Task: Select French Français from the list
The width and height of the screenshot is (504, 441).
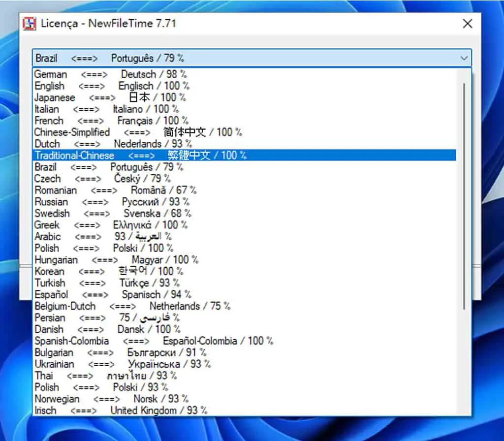Action: point(245,121)
